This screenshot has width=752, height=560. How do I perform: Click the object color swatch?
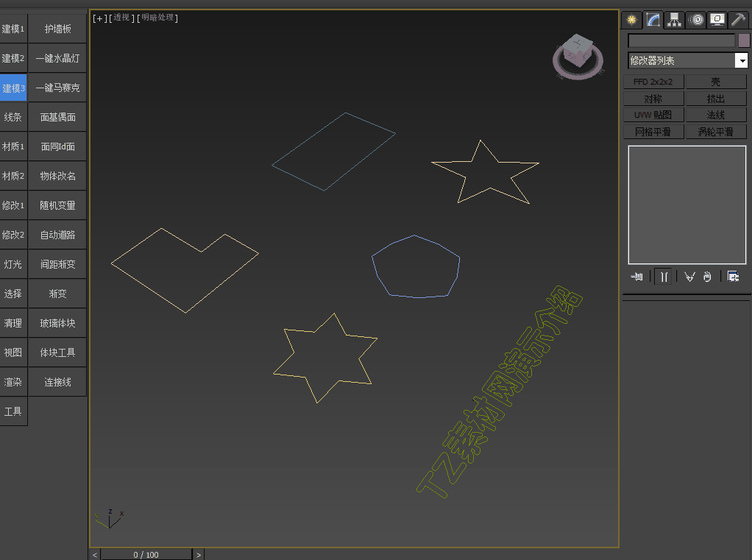coord(744,40)
